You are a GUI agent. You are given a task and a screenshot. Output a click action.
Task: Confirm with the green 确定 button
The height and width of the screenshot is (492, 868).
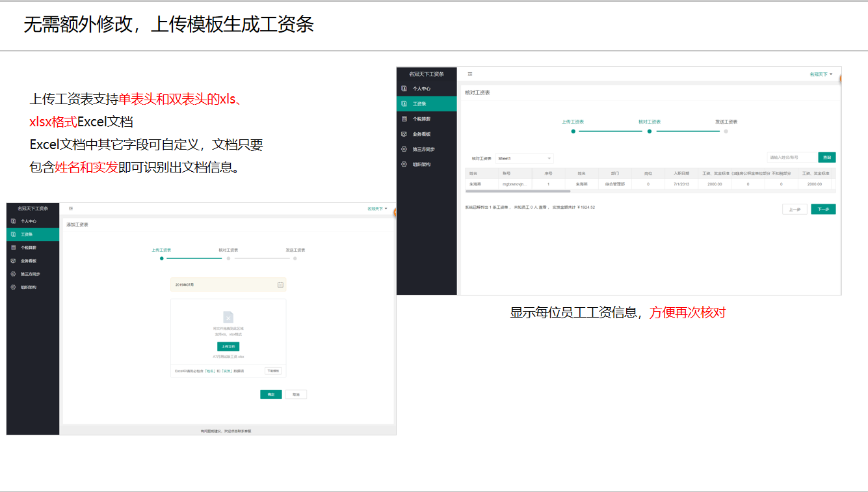pyautogui.click(x=271, y=394)
